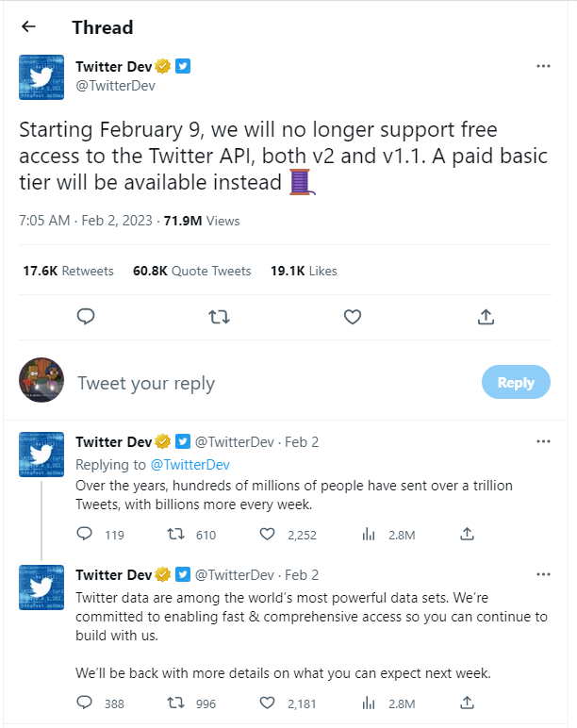The width and height of the screenshot is (577, 728).
Task: Share the main tweet via the upload icon
Action: click(x=486, y=317)
